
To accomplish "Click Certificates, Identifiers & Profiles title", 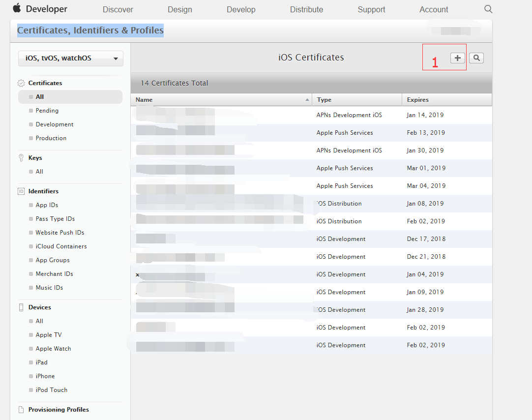I will point(90,30).
